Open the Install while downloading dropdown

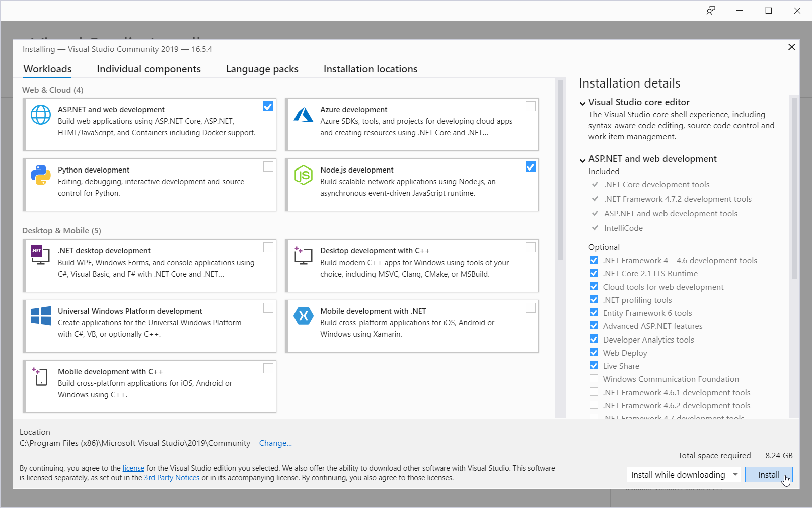tap(684, 475)
